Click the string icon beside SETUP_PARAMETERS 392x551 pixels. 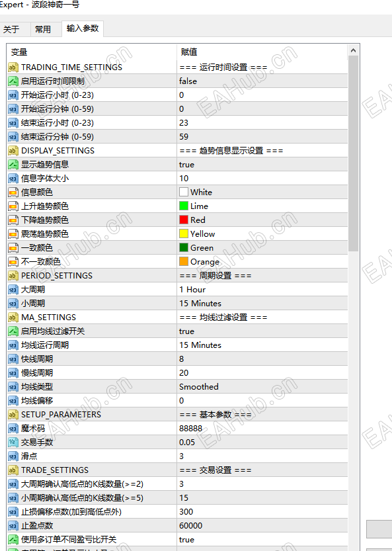pos(13,414)
